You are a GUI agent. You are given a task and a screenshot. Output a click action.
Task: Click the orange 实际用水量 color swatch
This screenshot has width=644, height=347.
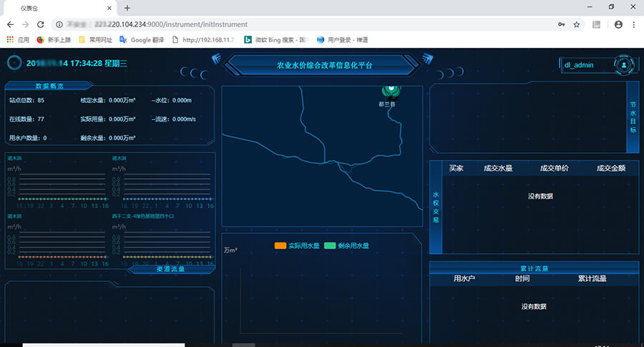(280, 245)
